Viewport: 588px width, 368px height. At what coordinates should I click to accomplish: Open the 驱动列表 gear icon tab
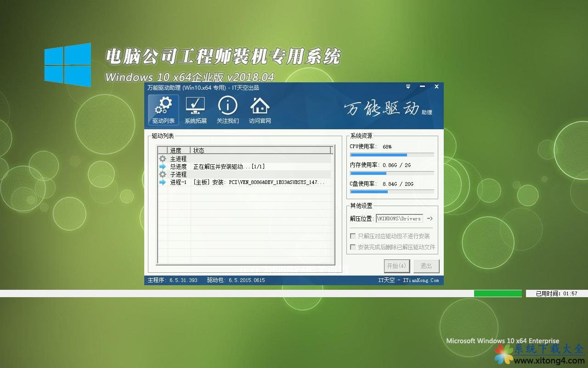coord(164,110)
